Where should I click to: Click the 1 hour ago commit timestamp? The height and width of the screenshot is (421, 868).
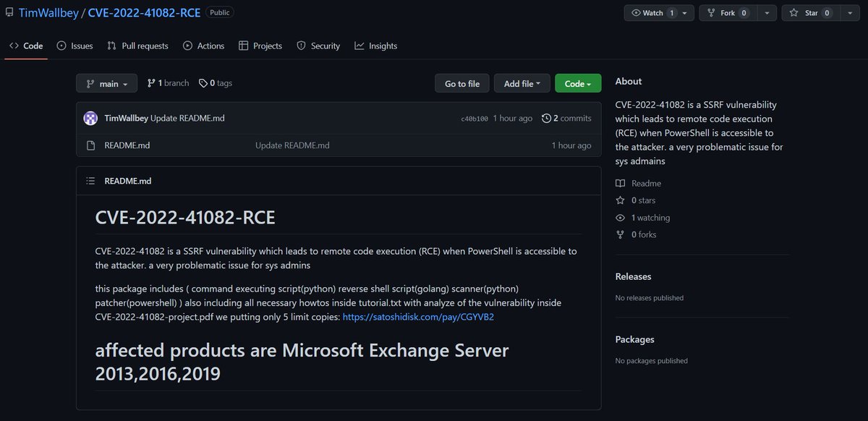pyautogui.click(x=512, y=118)
